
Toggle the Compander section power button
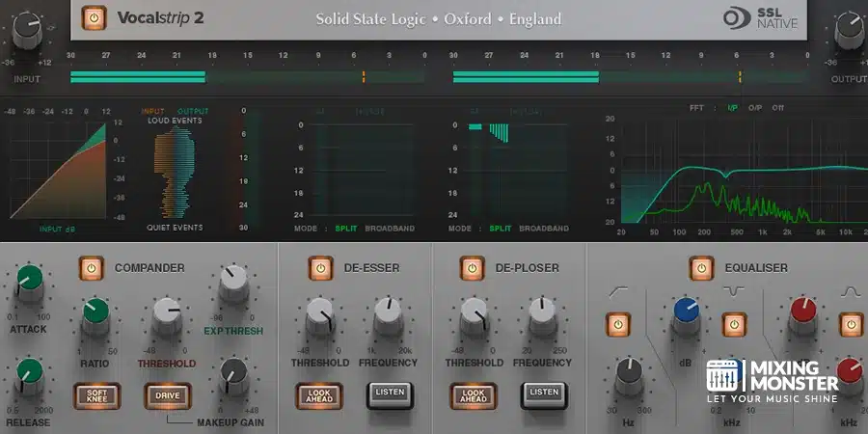pyautogui.click(x=92, y=268)
